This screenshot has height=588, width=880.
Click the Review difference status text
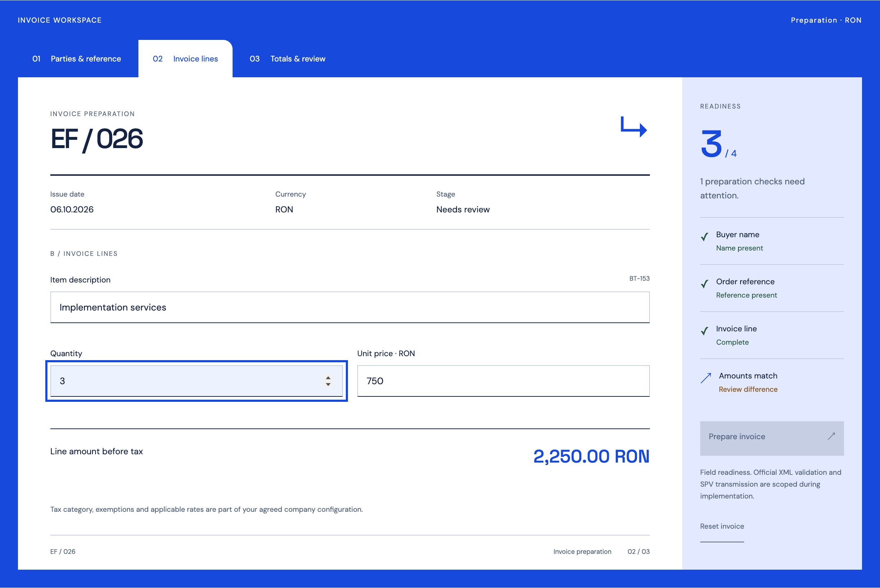748,389
